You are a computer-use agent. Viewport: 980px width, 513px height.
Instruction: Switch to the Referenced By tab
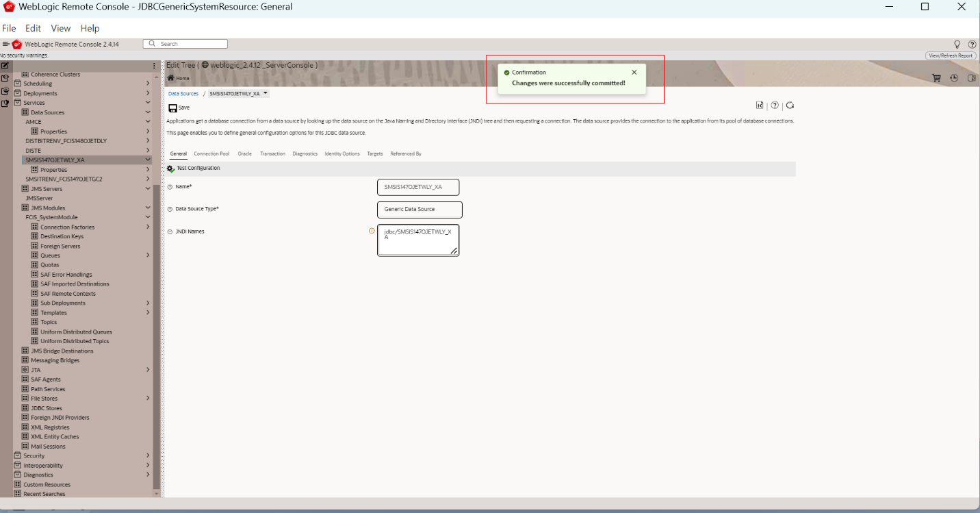[x=406, y=153]
